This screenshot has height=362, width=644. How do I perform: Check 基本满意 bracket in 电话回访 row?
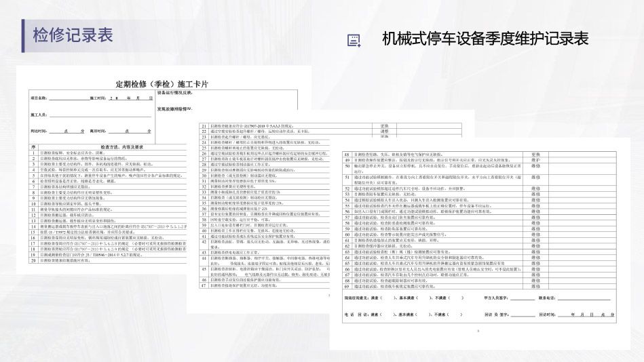[x=422, y=315]
